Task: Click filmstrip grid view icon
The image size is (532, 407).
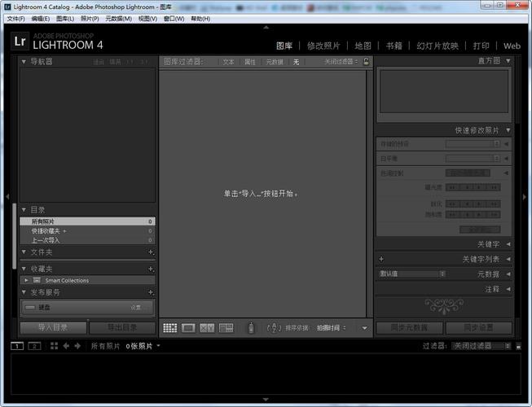Action: [x=54, y=346]
